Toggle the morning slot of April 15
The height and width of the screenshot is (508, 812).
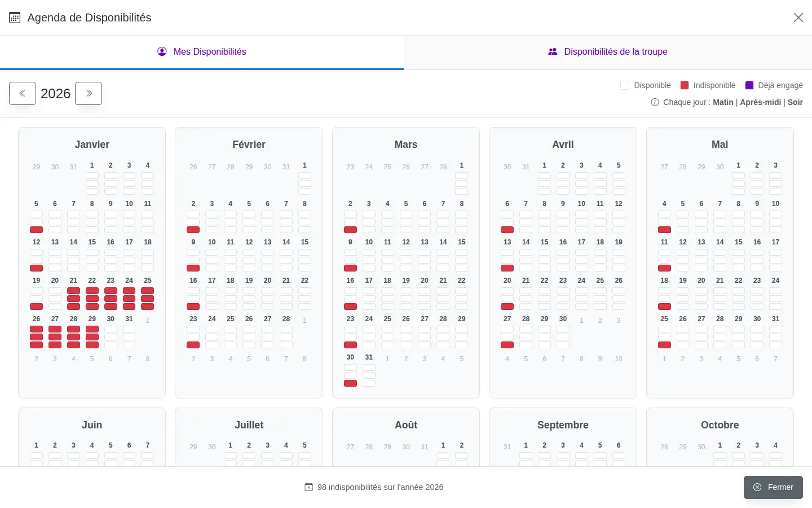(544, 252)
